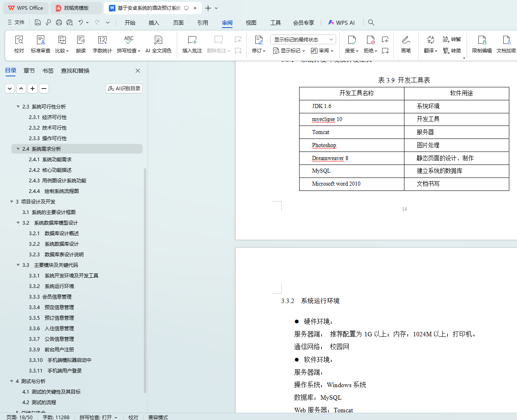Open the 显示标记的最终状态 dropdown
The width and height of the screenshot is (517, 420).
coord(303,39)
